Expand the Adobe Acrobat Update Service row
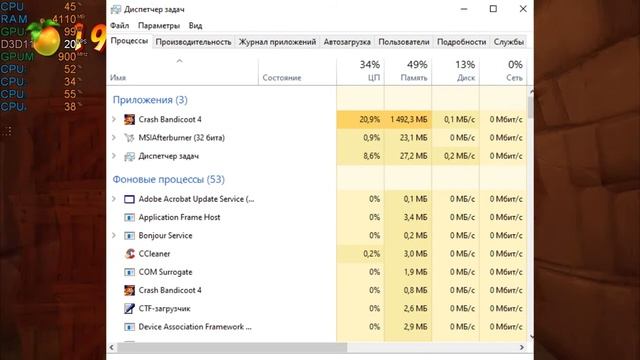Viewport: 640px width, 360px height. [114, 199]
